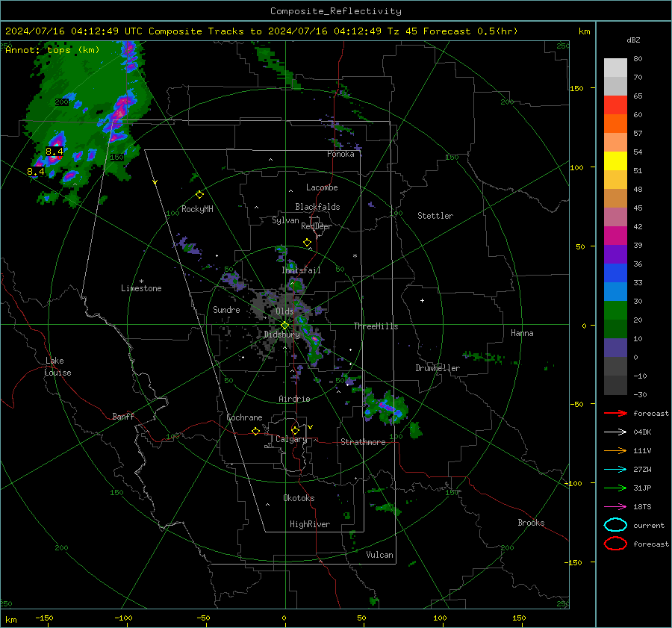Click the storm cell east of Strathmore label
The image size is (672, 628).
(x=386, y=408)
